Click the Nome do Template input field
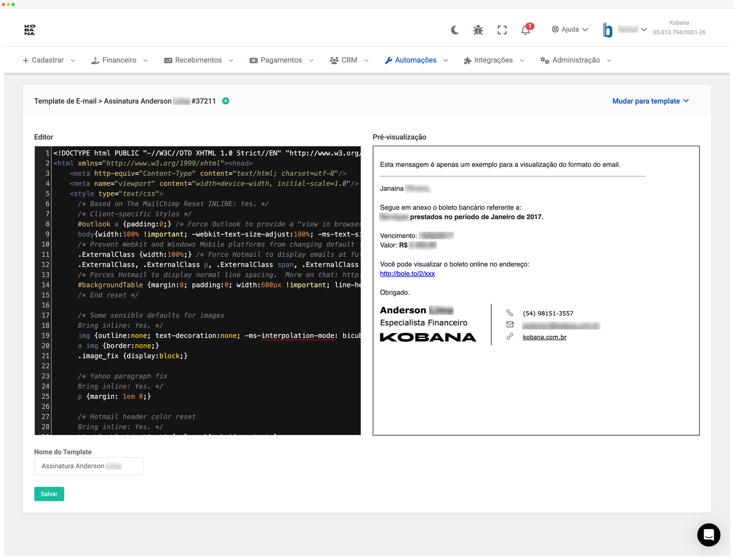 tap(88, 466)
